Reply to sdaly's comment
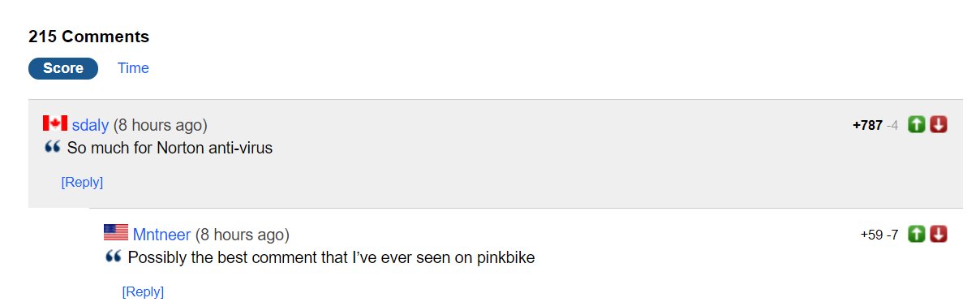 coord(82,182)
